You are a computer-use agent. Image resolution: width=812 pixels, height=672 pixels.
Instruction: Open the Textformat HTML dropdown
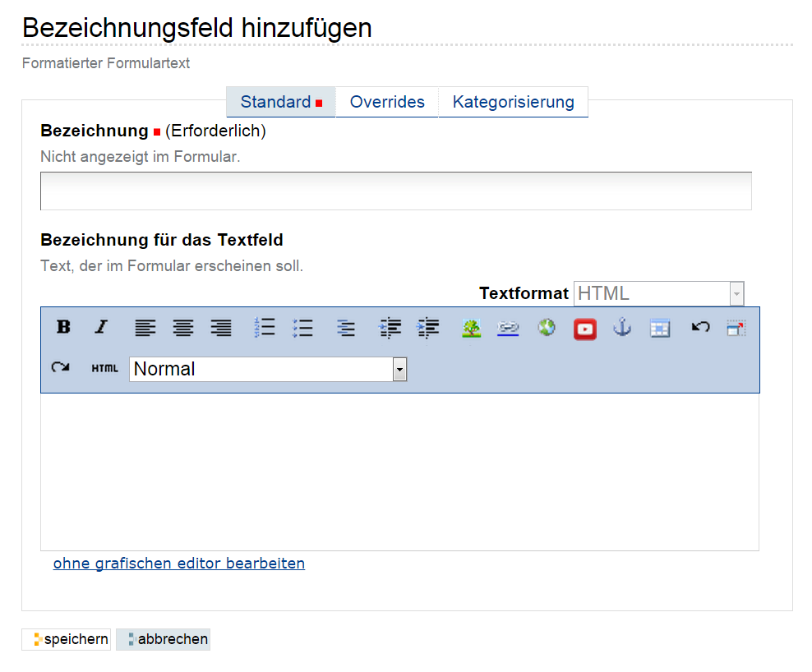point(659,293)
